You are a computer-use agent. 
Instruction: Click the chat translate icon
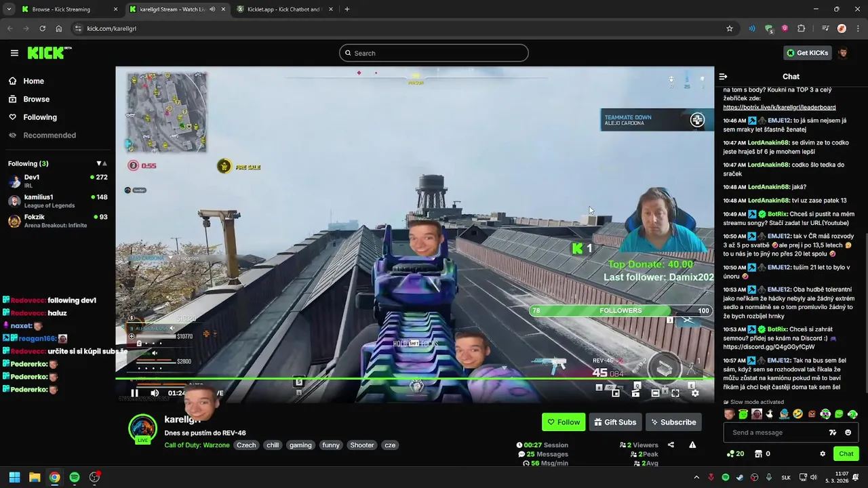pos(833,432)
